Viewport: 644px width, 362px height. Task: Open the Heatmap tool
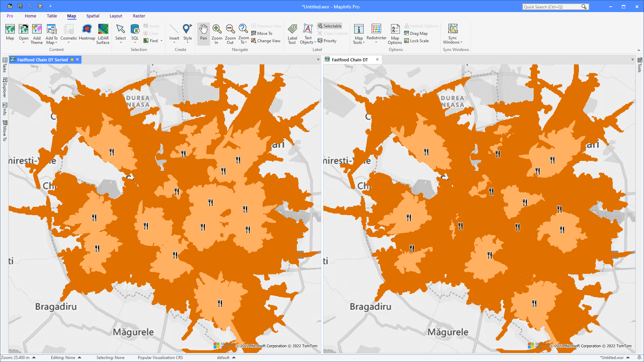87,34
